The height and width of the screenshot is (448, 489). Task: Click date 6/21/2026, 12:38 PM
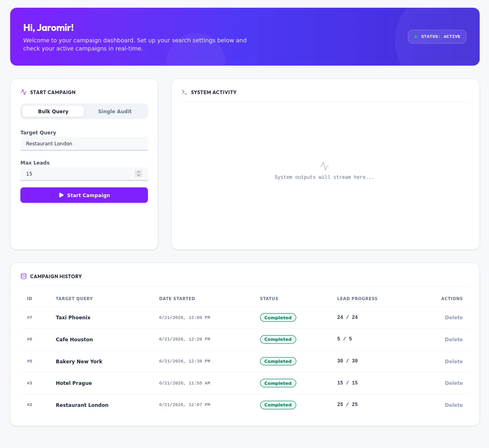185,361
